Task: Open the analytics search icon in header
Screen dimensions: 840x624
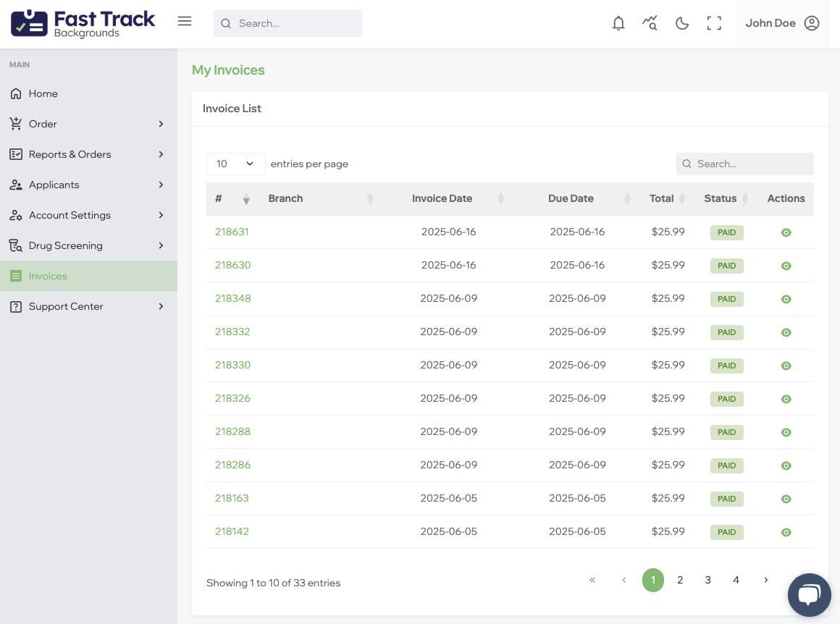Action: coord(650,23)
